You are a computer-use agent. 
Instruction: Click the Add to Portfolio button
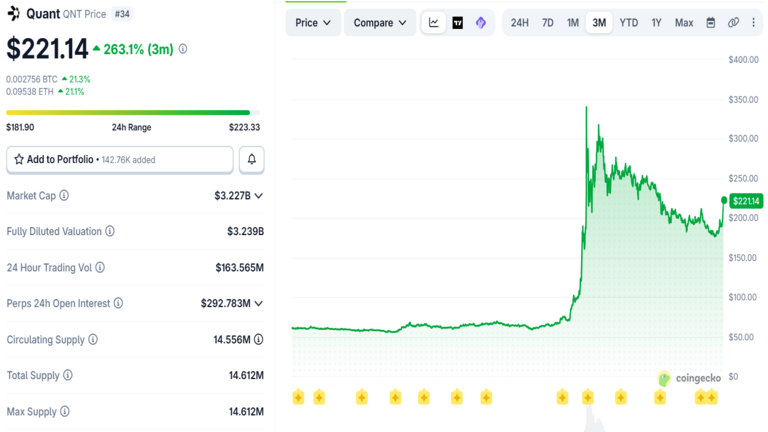point(120,160)
